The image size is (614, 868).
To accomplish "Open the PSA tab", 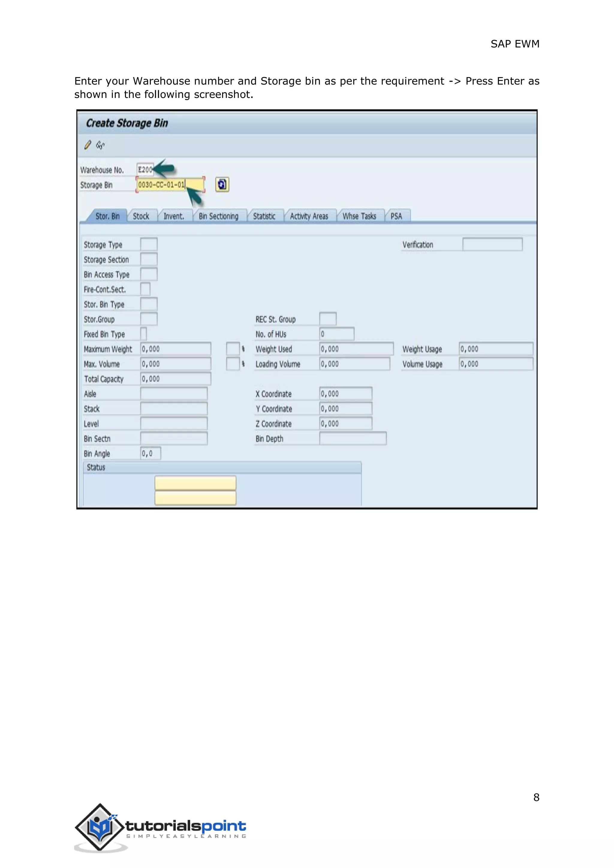I will 396,216.
